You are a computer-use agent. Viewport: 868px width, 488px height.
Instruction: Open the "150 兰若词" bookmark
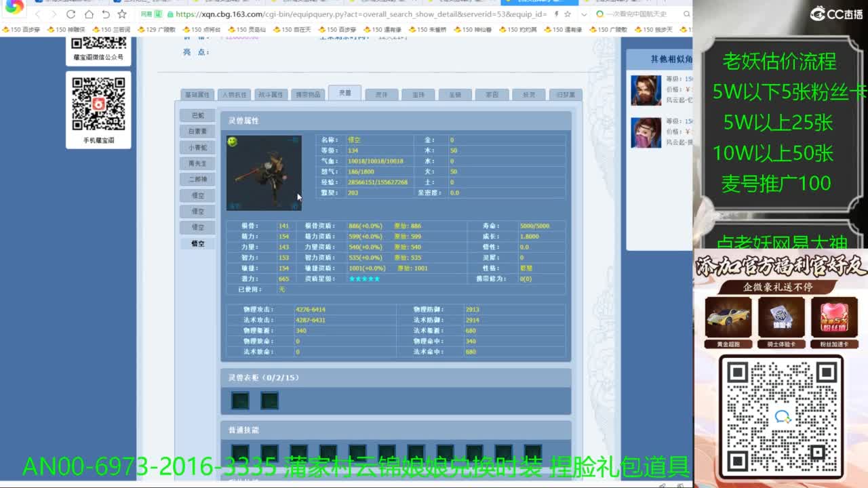(x=111, y=30)
